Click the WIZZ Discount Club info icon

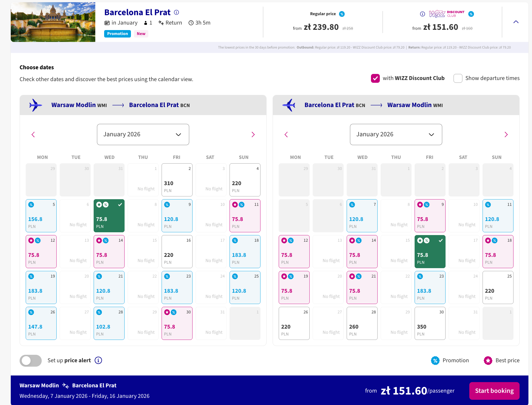tap(422, 14)
